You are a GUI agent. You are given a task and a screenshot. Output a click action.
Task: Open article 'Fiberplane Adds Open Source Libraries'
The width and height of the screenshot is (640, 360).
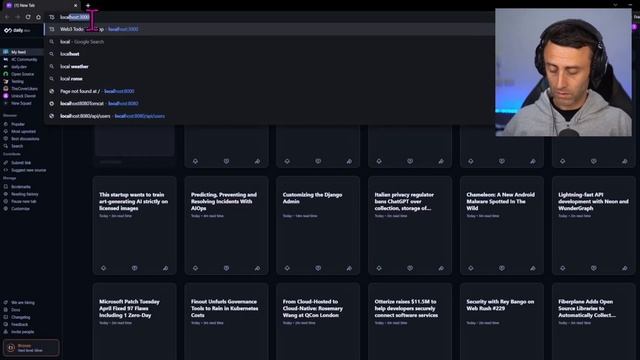point(587,308)
